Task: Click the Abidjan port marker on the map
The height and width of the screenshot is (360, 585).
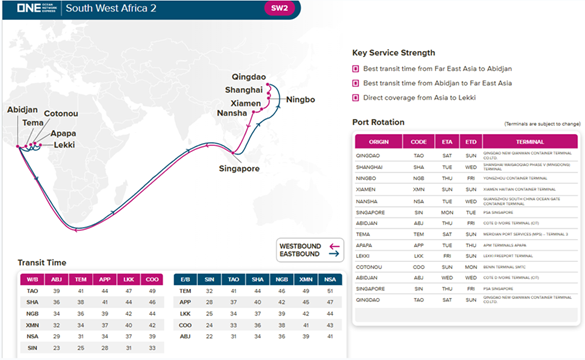Action: [x=18, y=147]
